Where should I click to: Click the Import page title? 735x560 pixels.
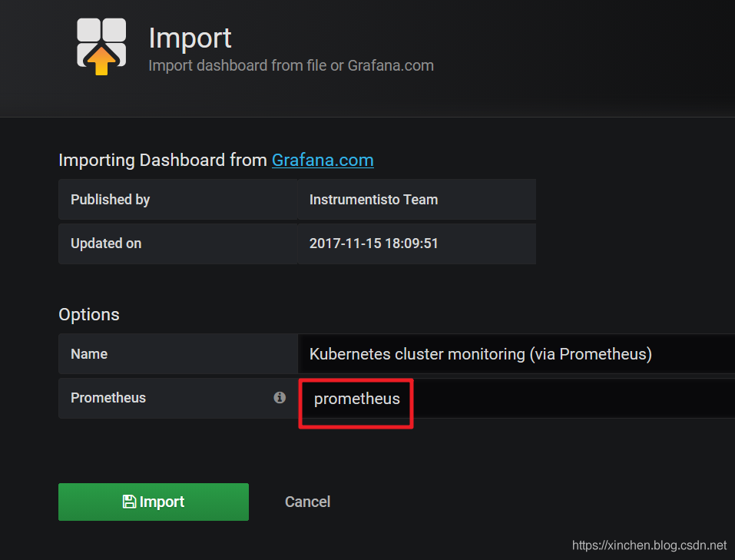click(190, 38)
